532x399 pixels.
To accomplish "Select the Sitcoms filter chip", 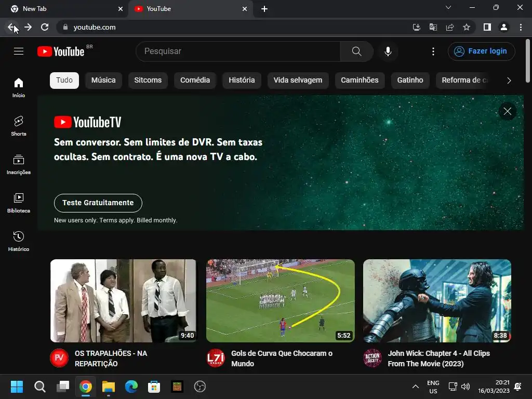I will (148, 81).
